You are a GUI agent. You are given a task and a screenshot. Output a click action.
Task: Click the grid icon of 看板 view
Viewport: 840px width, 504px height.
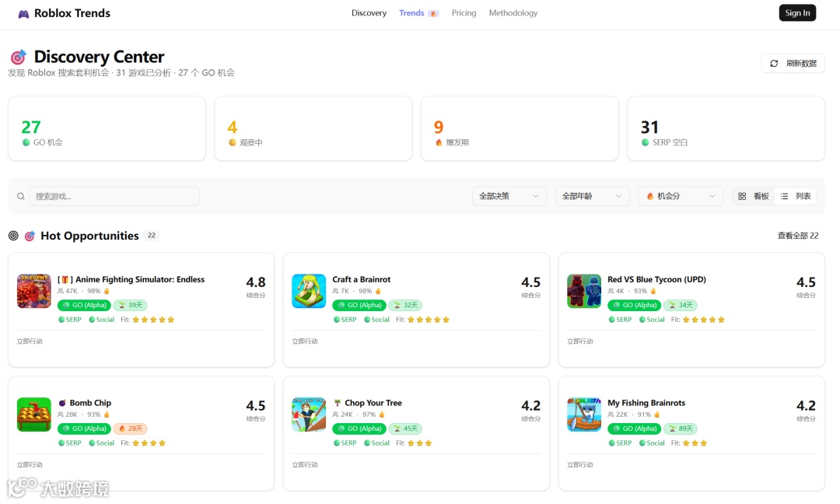point(742,197)
